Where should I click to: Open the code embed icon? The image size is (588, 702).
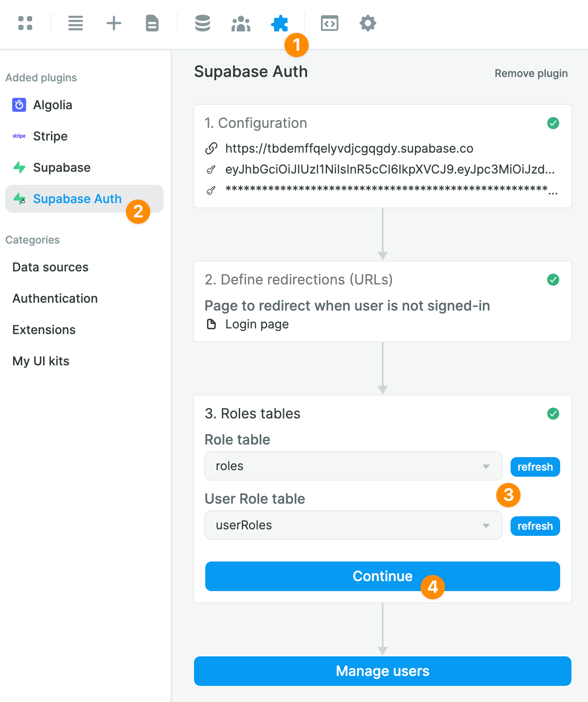click(x=330, y=23)
